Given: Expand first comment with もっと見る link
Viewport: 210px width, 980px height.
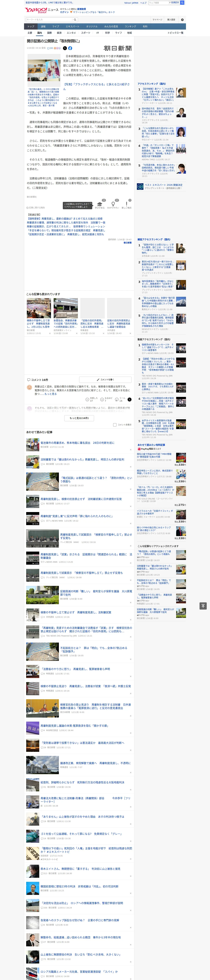Looking at the screenshot, I should 51,394.
